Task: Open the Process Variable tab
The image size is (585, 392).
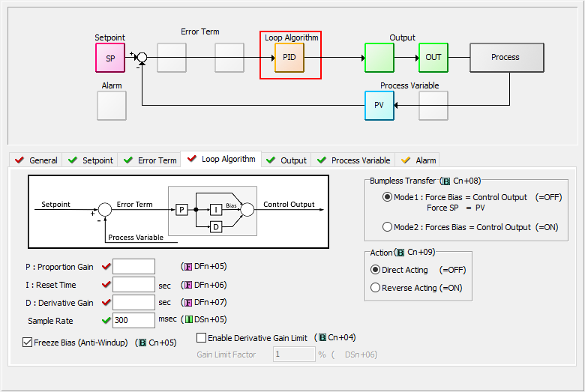Action: [353, 160]
